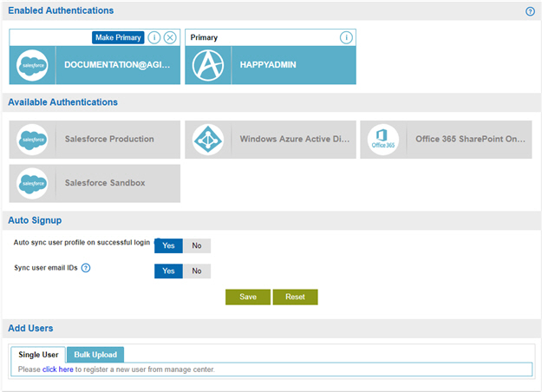Set Auto sync user profile to No

coord(197,245)
